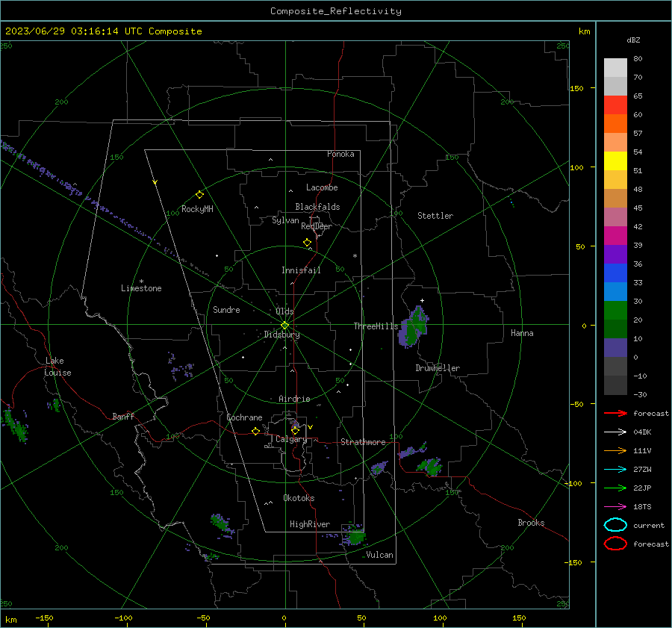Click the Lacombe city label

tap(322, 187)
